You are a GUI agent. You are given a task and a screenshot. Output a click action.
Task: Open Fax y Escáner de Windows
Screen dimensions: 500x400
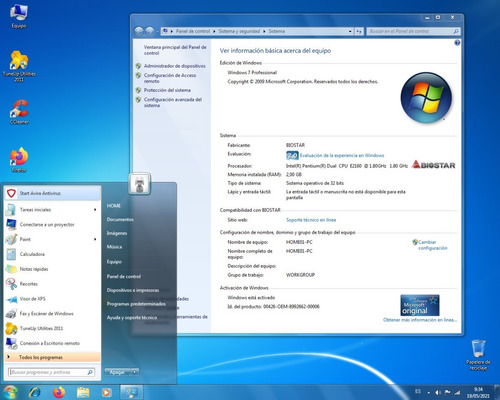(52, 313)
